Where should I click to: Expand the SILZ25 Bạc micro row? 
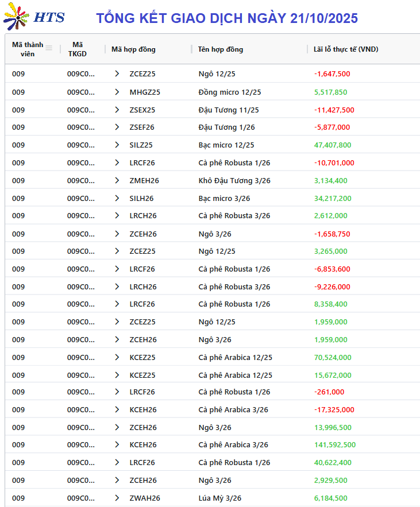click(117, 145)
